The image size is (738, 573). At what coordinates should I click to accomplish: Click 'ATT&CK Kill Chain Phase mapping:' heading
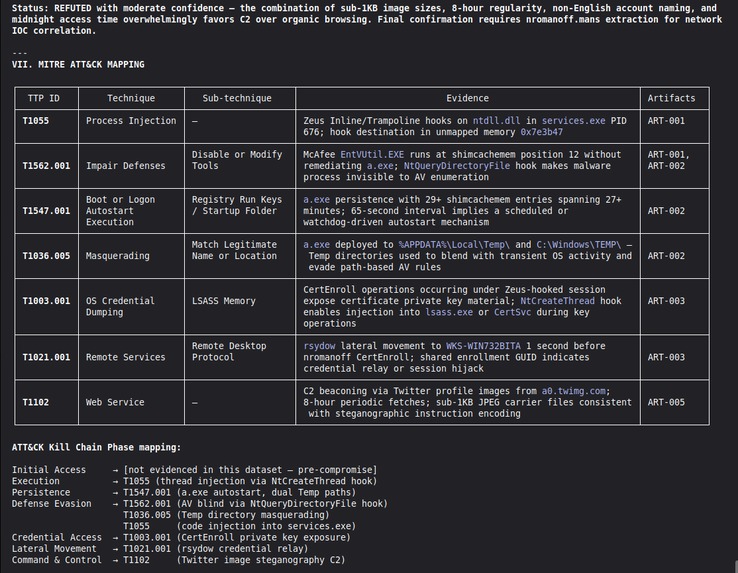(96, 447)
